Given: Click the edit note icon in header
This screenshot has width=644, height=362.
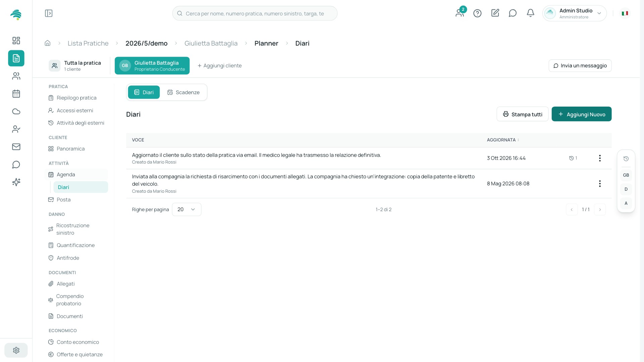Looking at the screenshot, I should point(495,13).
